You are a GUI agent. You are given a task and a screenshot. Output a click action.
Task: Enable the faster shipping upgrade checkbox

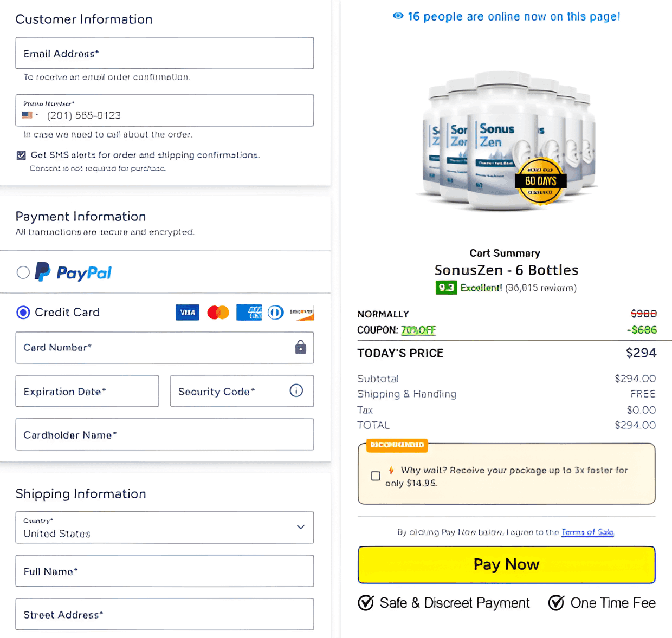click(x=376, y=476)
